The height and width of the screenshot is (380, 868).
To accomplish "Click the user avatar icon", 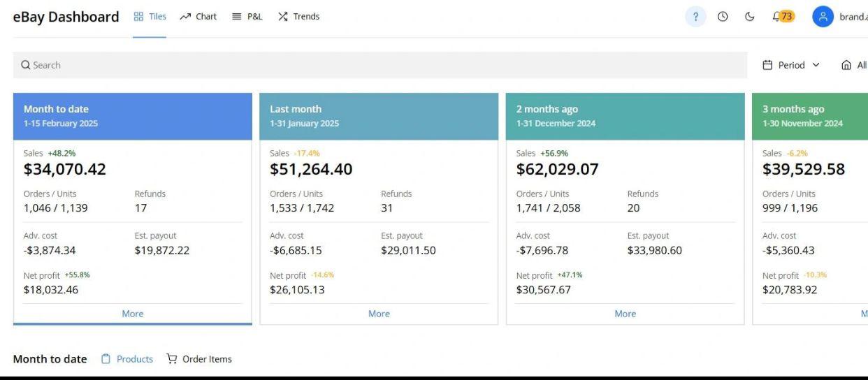I will pos(823,17).
